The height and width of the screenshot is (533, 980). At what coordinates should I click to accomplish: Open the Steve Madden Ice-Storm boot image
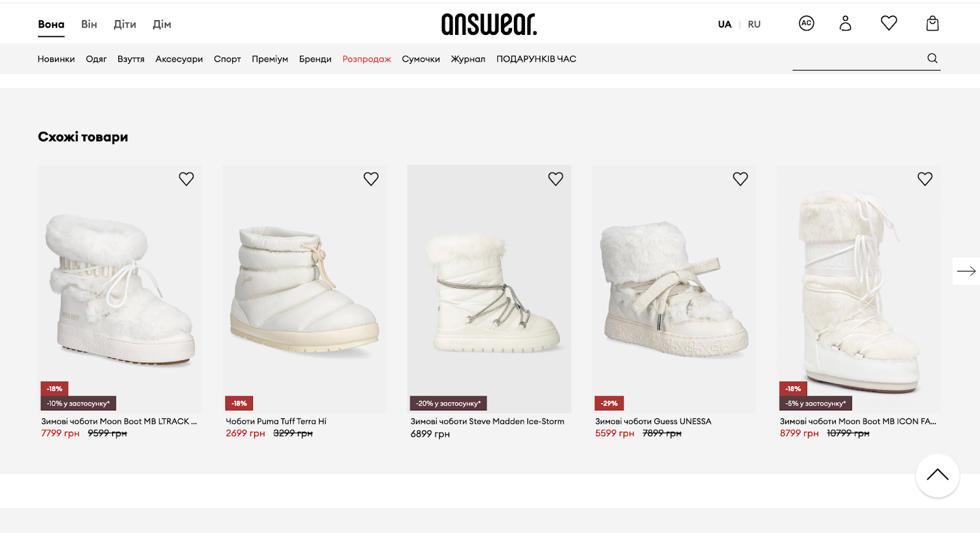[x=489, y=289]
